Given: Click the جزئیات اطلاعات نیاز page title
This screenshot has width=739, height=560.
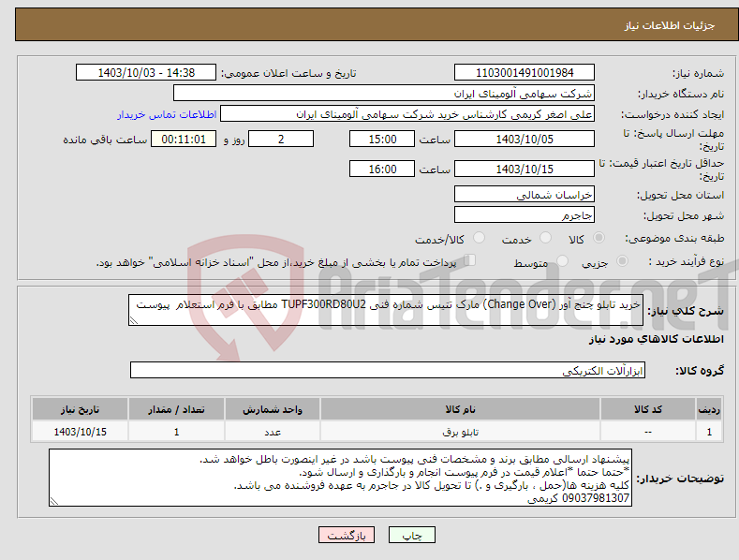Looking at the screenshot, I should point(670,25).
